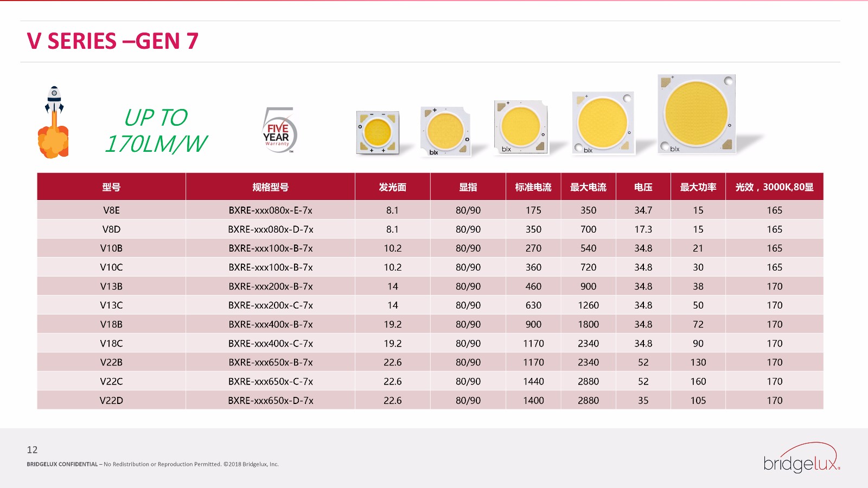
Task: Click the 35 voltage value for V22D
Action: [x=643, y=400]
